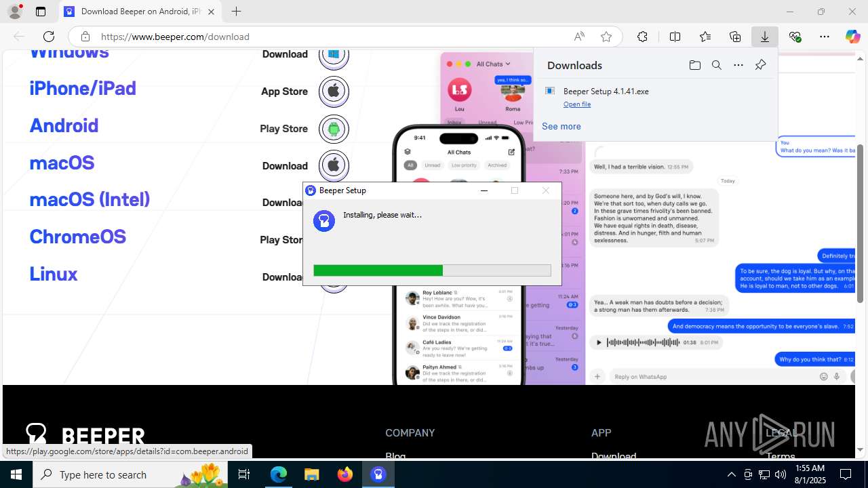The width and height of the screenshot is (868, 488).
Task: Click the App Store label for iPhone/iPad
Action: 284,91
